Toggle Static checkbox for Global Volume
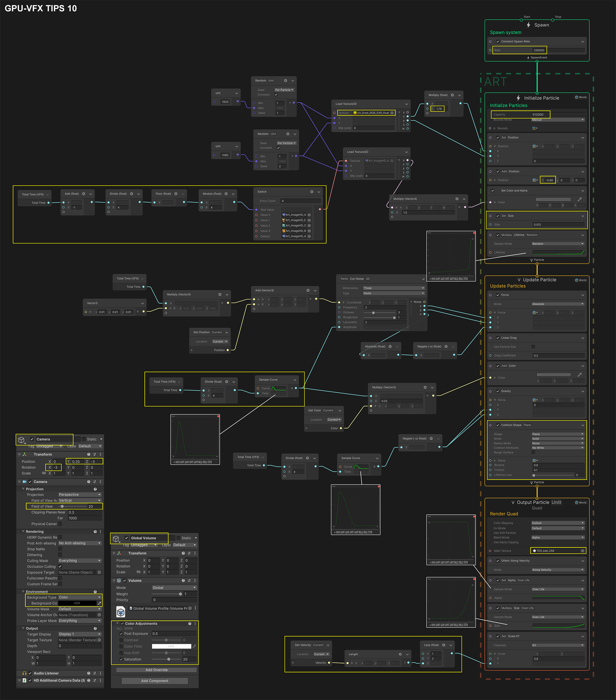This screenshot has width=616, height=700. tap(178, 538)
